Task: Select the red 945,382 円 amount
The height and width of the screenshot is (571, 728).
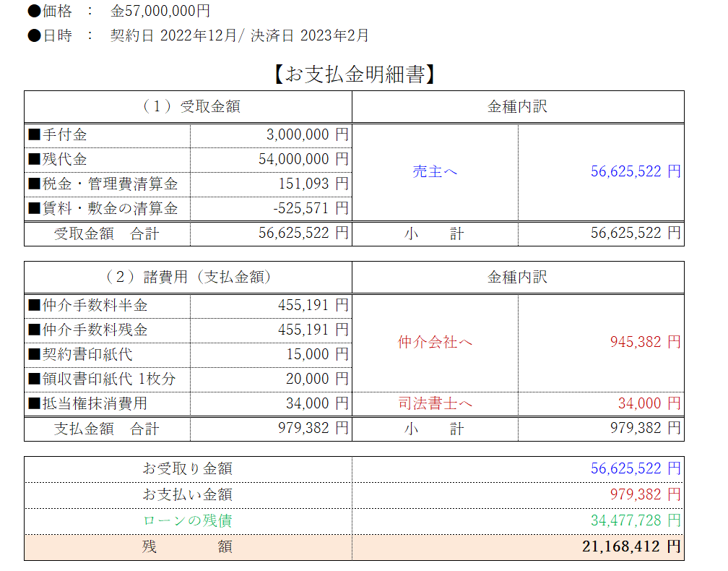Action: click(645, 342)
